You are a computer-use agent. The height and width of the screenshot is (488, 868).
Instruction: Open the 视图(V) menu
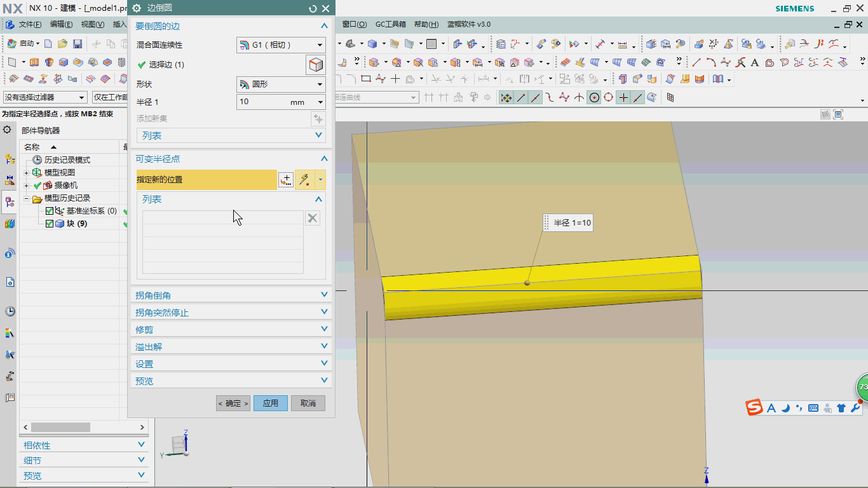92,24
